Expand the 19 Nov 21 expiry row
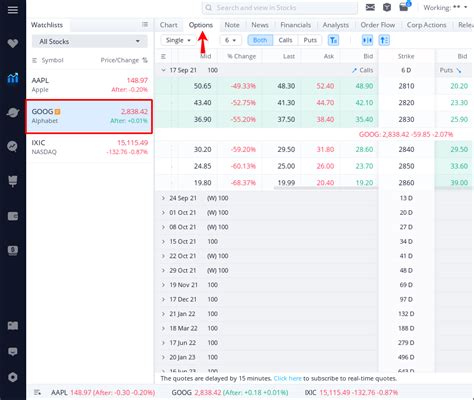Screen dimensions: 474x400 click(163, 285)
